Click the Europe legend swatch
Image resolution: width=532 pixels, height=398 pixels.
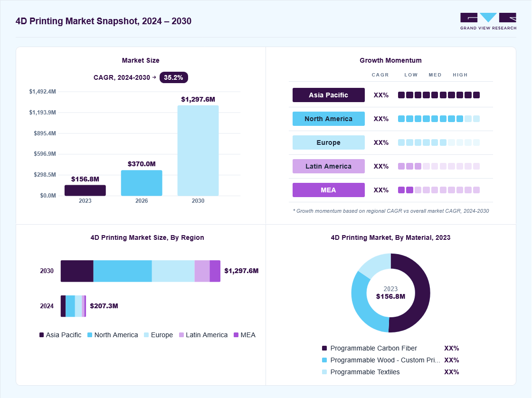(x=146, y=335)
